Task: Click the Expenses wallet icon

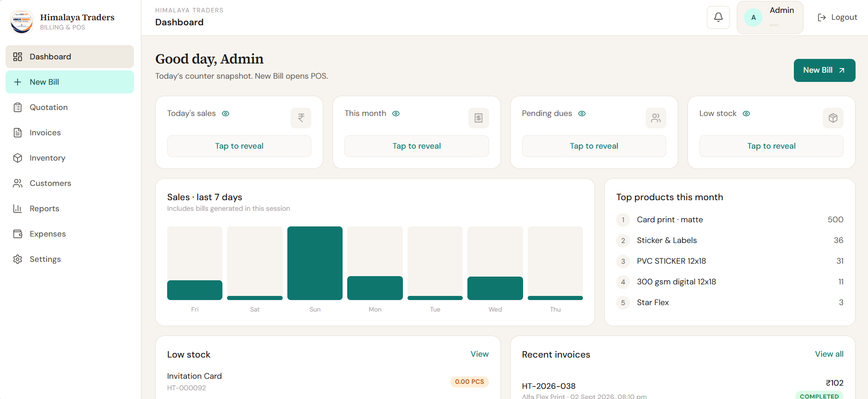Action: pos(17,234)
